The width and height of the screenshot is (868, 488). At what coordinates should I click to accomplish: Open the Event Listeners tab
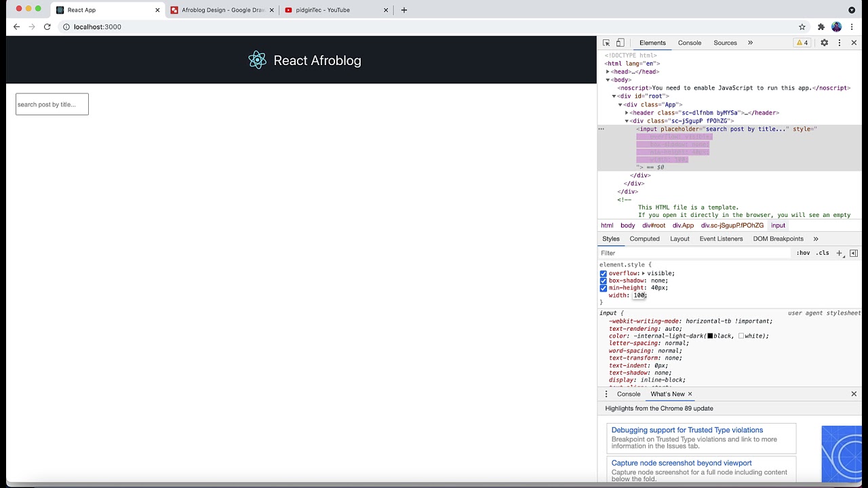721,239
